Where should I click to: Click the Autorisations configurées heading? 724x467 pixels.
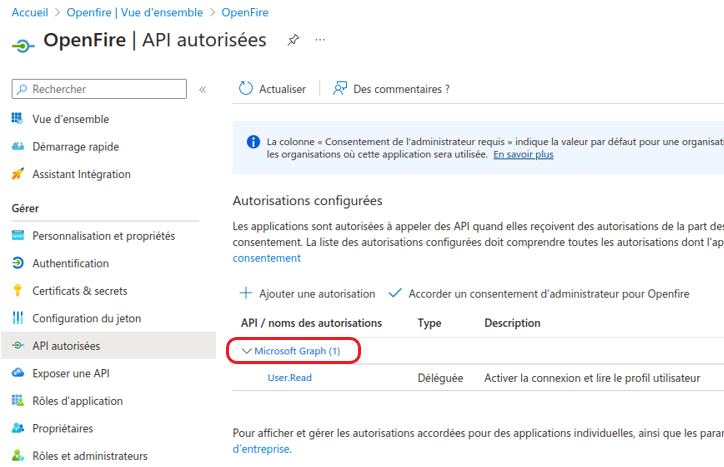[x=308, y=201]
